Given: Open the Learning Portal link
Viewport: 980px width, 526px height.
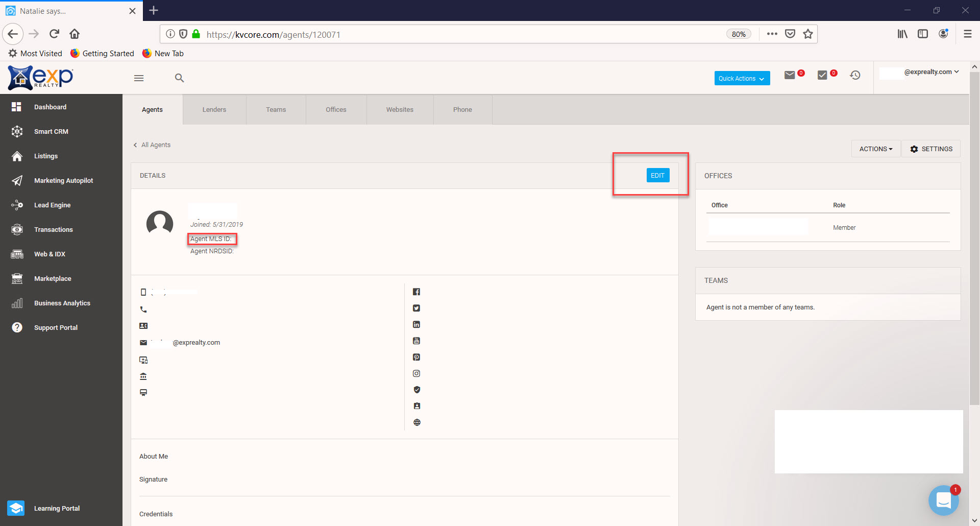Looking at the screenshot, I should point(61,508).
